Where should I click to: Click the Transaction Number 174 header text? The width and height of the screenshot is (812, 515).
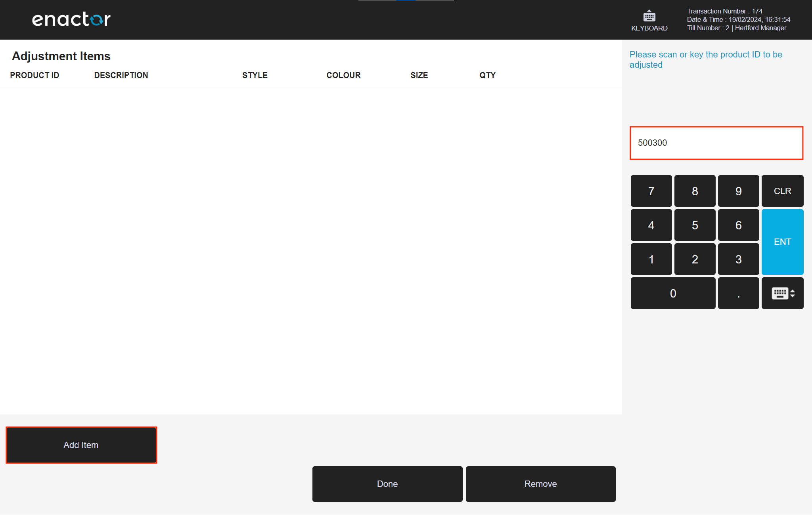(724, 11)
